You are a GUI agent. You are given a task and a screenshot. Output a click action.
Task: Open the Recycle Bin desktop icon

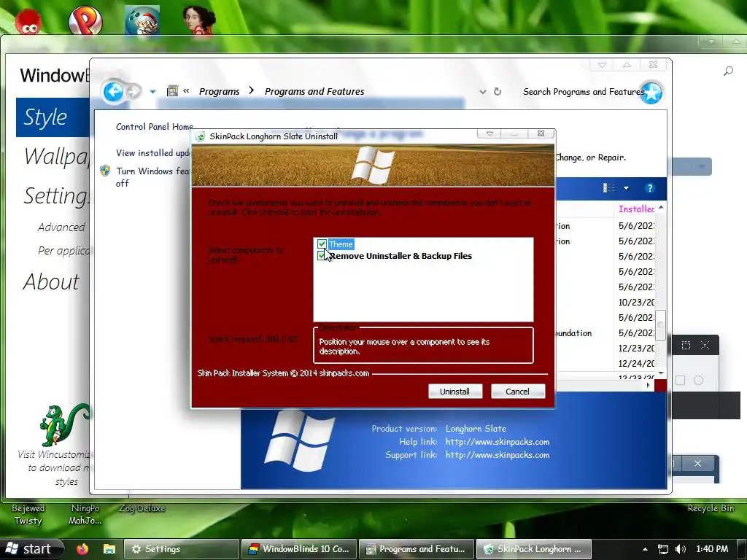coord(711,508)
